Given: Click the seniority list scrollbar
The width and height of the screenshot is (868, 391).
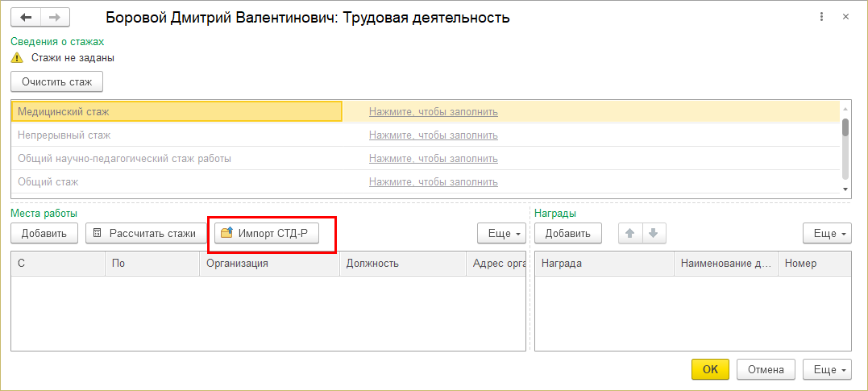Looking at the screenshot, I should [845, 127].
